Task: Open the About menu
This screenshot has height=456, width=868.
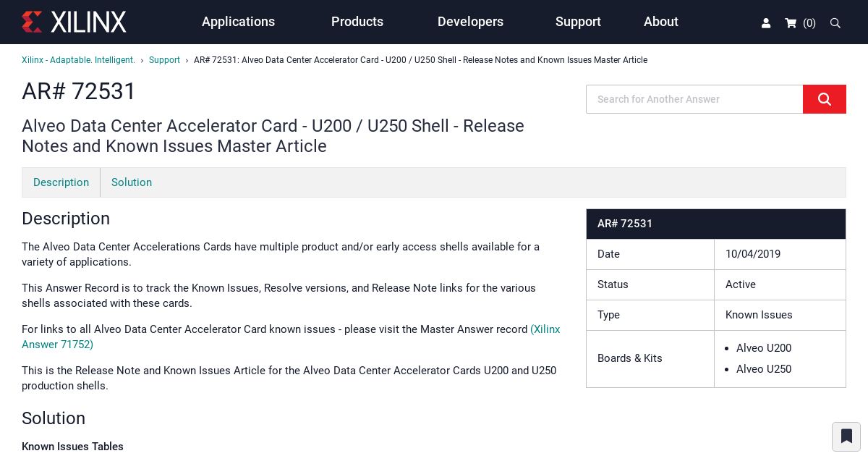Action: 661,22
